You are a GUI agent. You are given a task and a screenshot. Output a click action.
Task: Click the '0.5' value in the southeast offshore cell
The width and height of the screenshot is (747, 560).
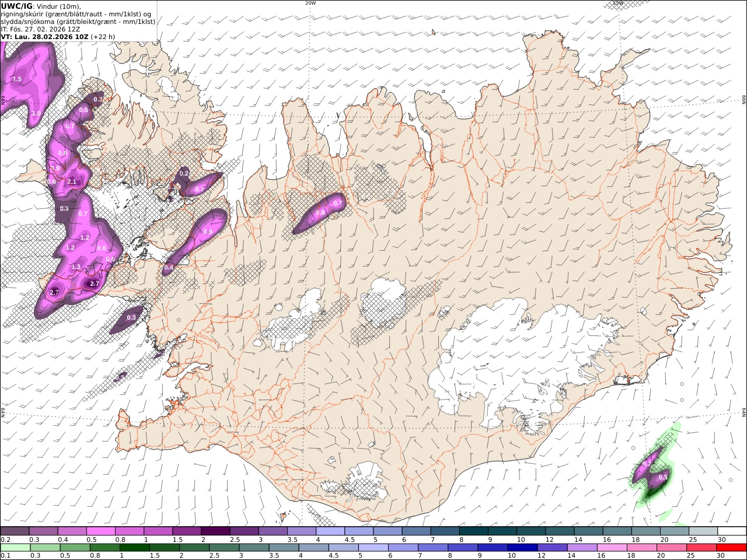tap(663, 477)
